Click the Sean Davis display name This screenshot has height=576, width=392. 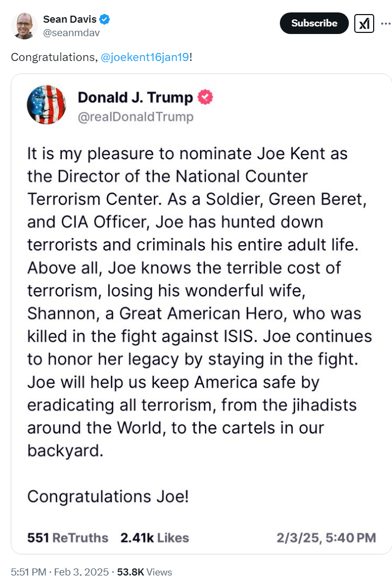[70, 19]
